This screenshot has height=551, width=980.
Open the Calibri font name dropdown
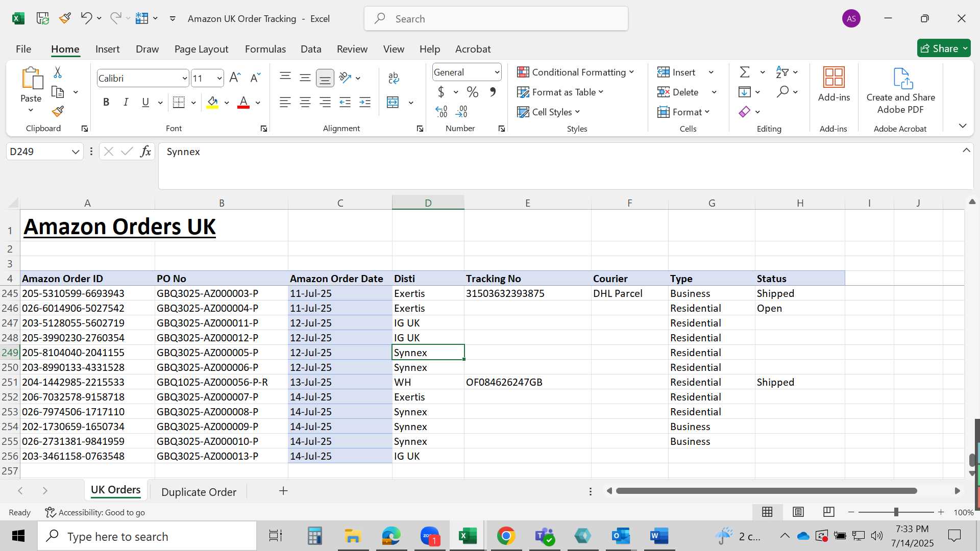(x=185, y=78)
